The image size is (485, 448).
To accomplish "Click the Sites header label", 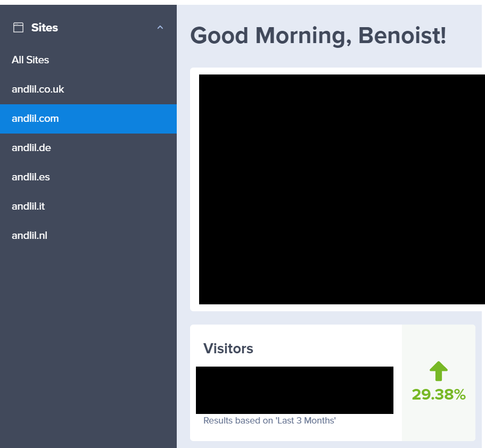I will point(45,28).
